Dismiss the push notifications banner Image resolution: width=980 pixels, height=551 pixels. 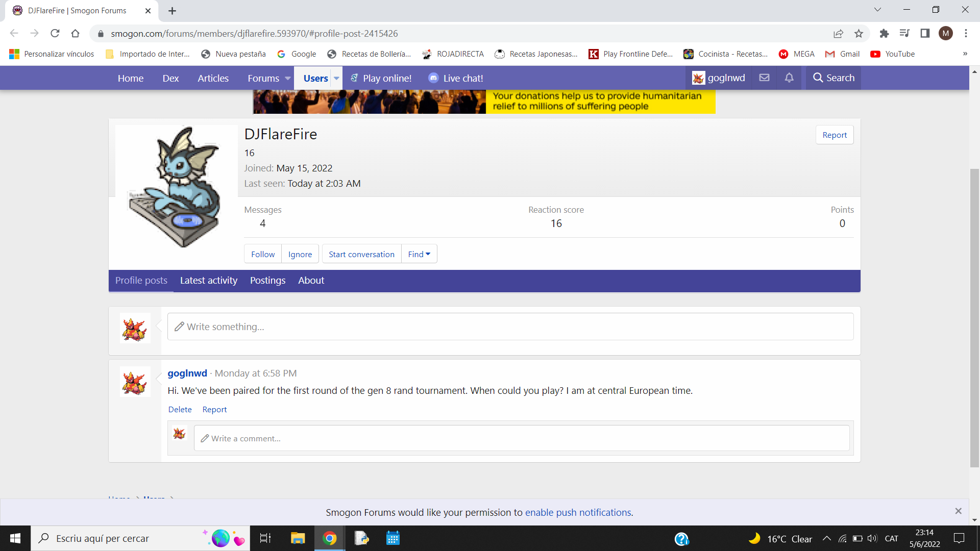958,511
